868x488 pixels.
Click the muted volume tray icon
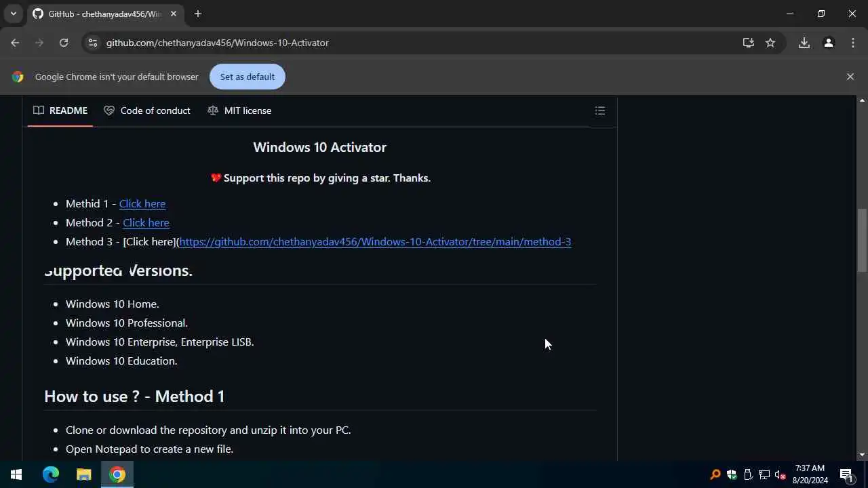tap(781, 474)
